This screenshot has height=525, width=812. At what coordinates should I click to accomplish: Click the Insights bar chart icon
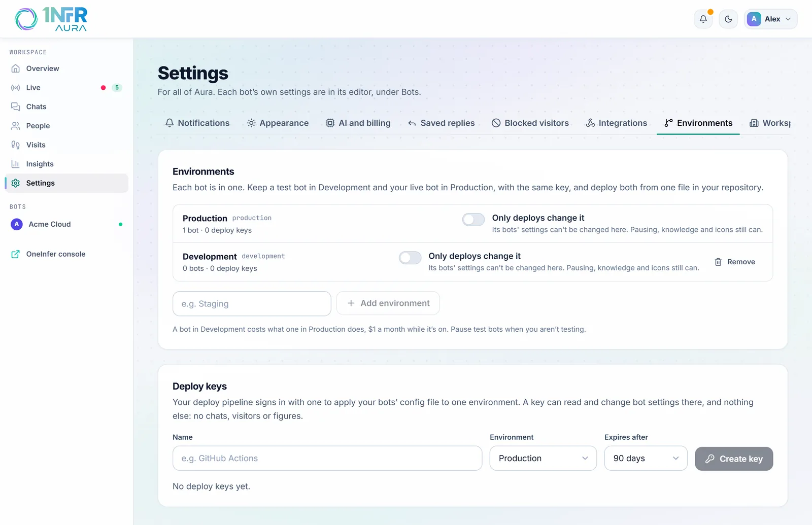click(x=16, y=164)
